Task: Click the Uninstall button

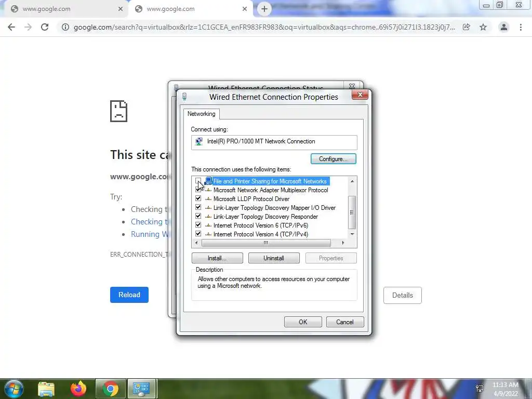Action: 274,258
